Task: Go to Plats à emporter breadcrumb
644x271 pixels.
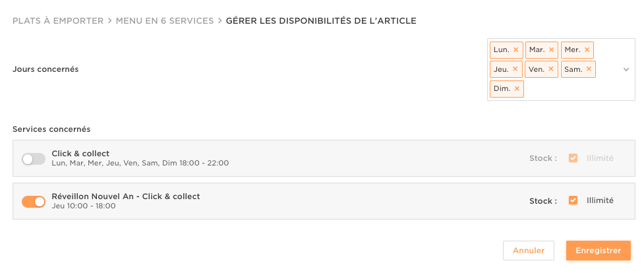Action: [x=58, y=21]
